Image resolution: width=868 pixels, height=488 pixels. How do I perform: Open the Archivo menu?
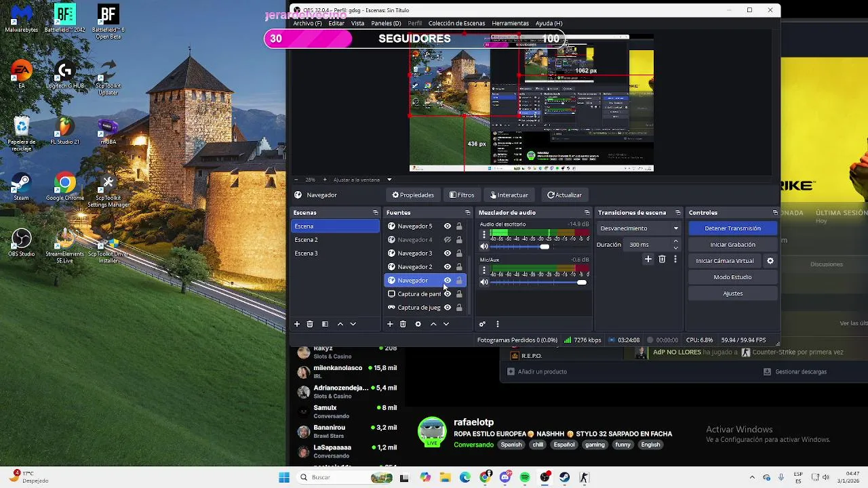pyautogui.click(x=307, y=23)
